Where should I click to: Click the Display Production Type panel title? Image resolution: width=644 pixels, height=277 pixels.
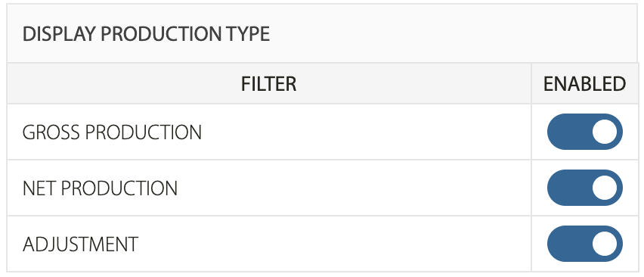click(146, 34)
